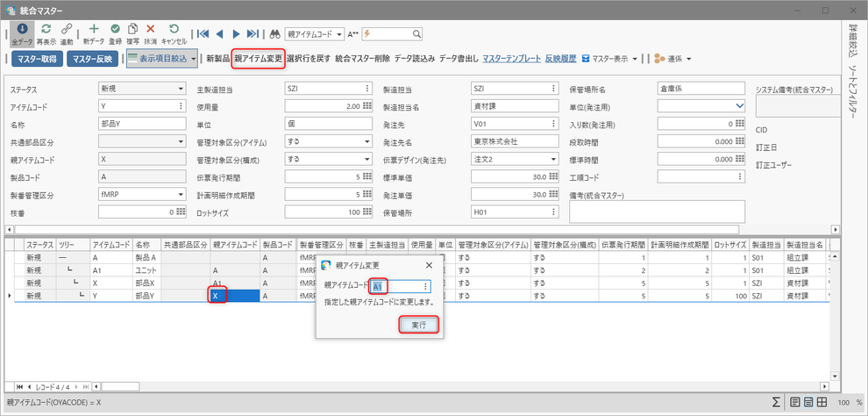This screenshot has height=416, width=868.
Task: Click the Sigma summary icon in status bar
Action: [x=777, y=402]
